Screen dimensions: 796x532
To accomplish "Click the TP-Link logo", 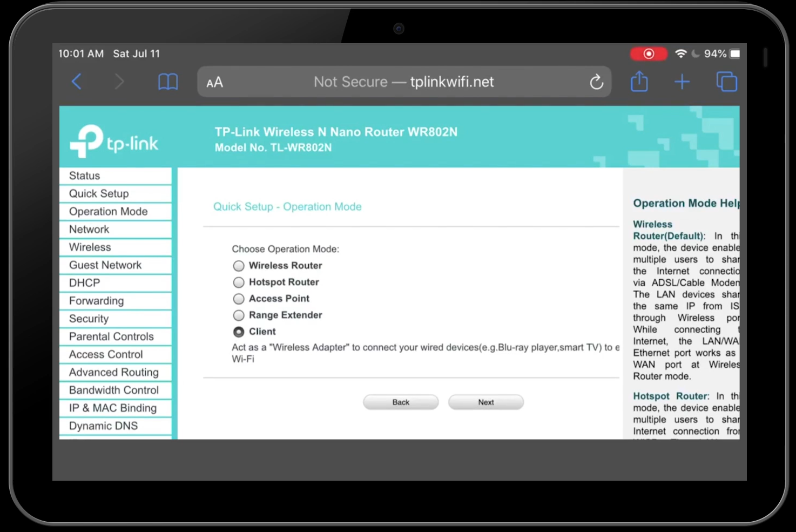I will point(114,142).
